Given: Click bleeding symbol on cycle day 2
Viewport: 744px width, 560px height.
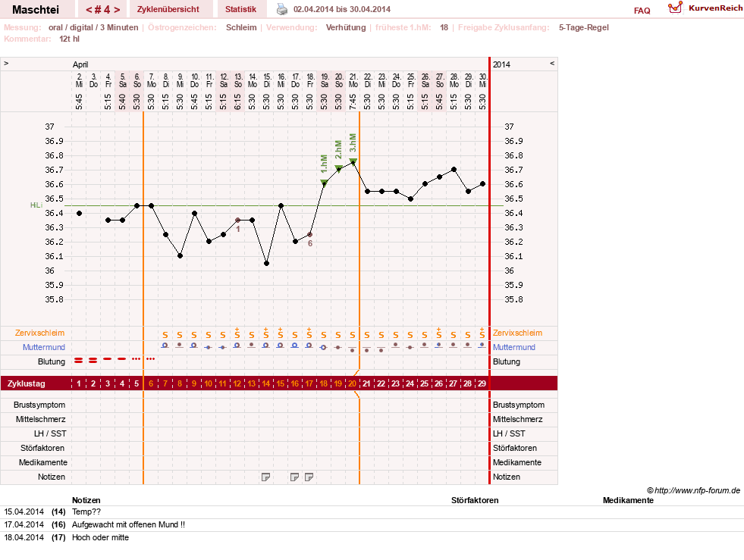Looking at the screenshot, I should [x=93, y=361].
